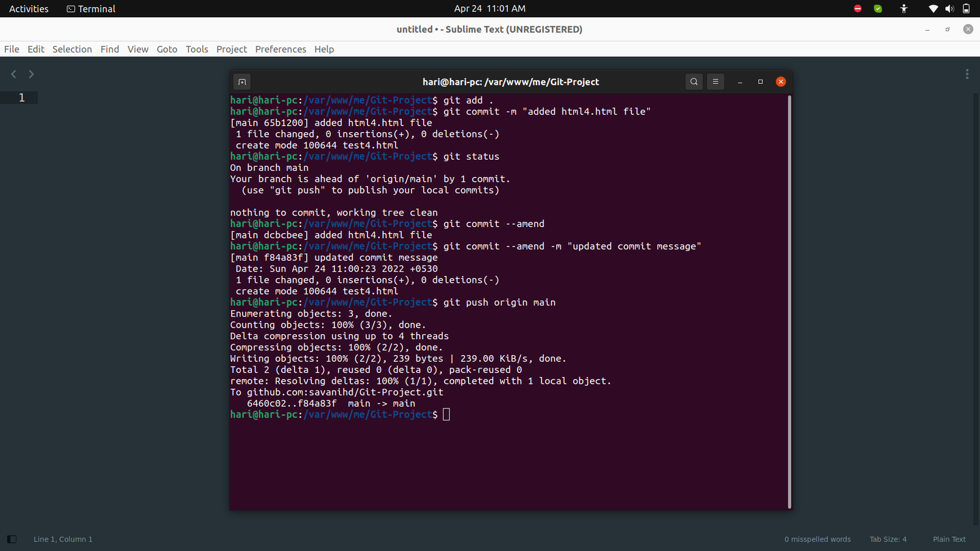Click the terminal vertical scrollbar
The width and height of the screenshot is (980, 551).
tap(789, 300)
